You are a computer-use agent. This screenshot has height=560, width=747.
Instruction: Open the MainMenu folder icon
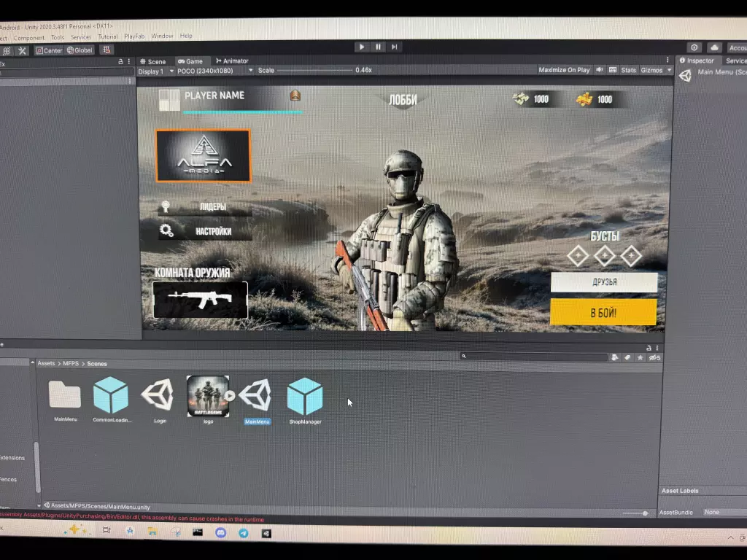pos(65,395)
